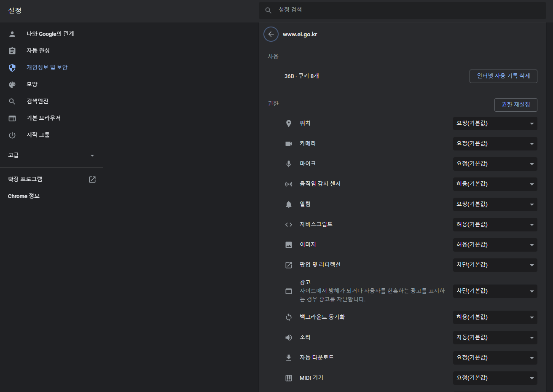This screenshot has height=392, width=553.
Task: Click the www.ei.go.kr site title text
Action: pos(300,35)
